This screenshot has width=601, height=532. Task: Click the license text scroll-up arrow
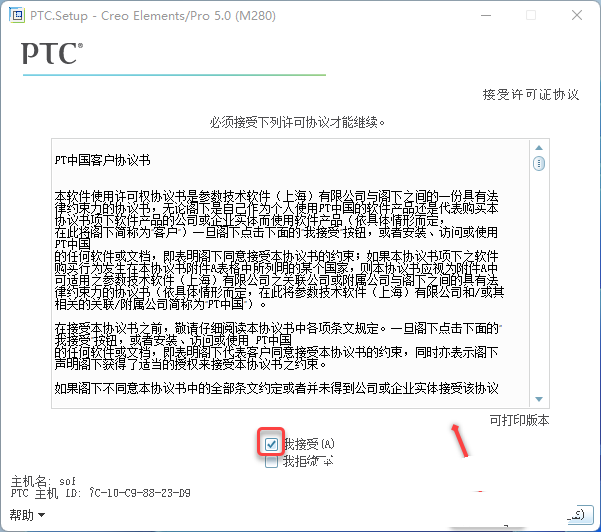(x=539, y=148)
